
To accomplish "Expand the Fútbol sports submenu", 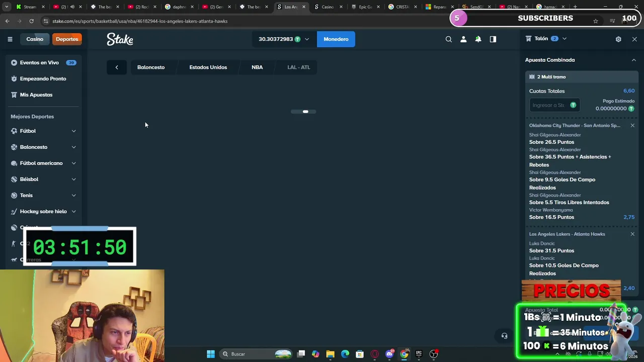I will click(73, 131).
